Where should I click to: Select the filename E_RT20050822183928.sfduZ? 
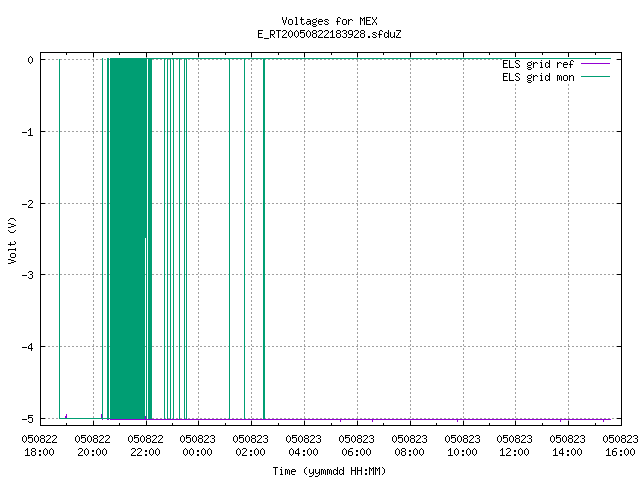click(329, 34)
